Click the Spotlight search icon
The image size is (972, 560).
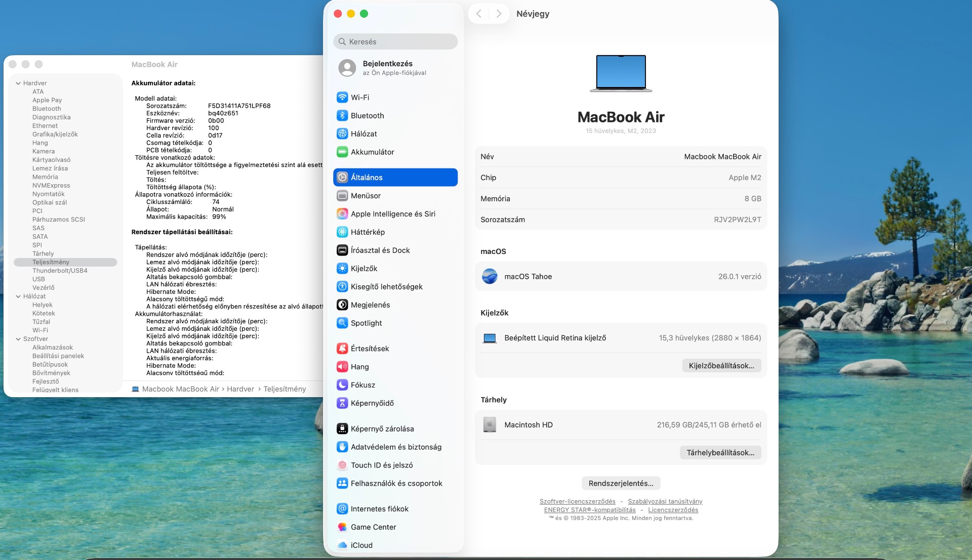point(342,323)
